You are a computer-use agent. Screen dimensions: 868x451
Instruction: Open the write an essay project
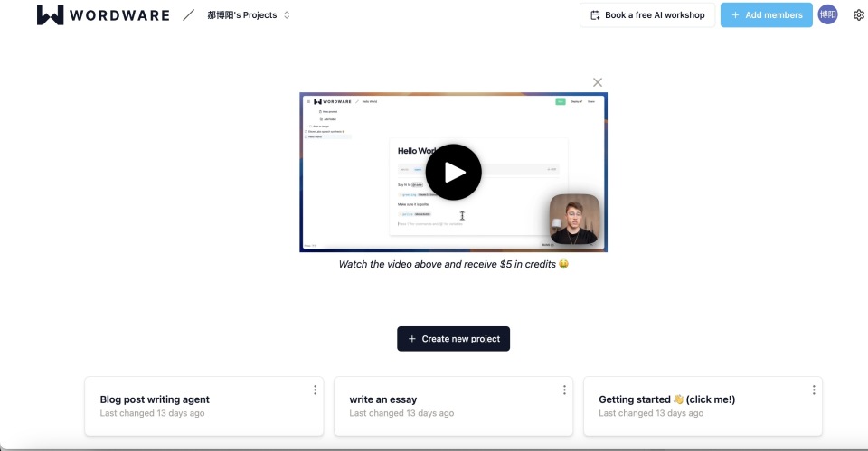pyautogui.click(x=453, y=406)
